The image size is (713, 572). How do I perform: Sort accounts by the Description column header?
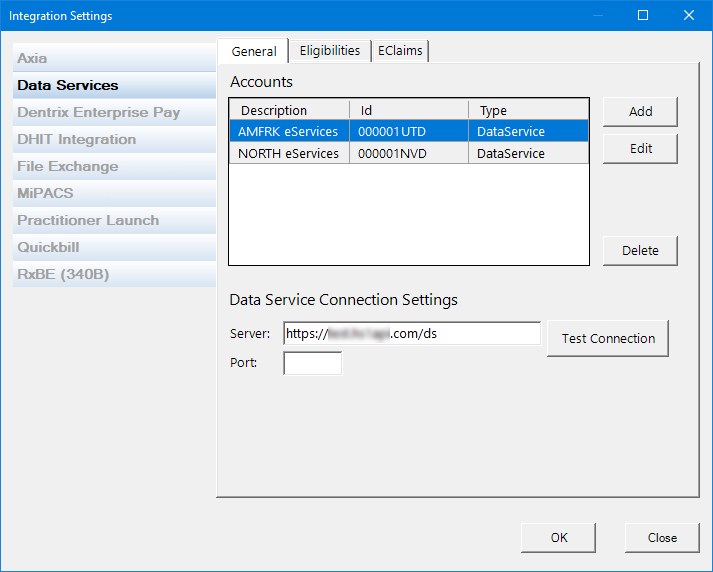coord(289,111)
